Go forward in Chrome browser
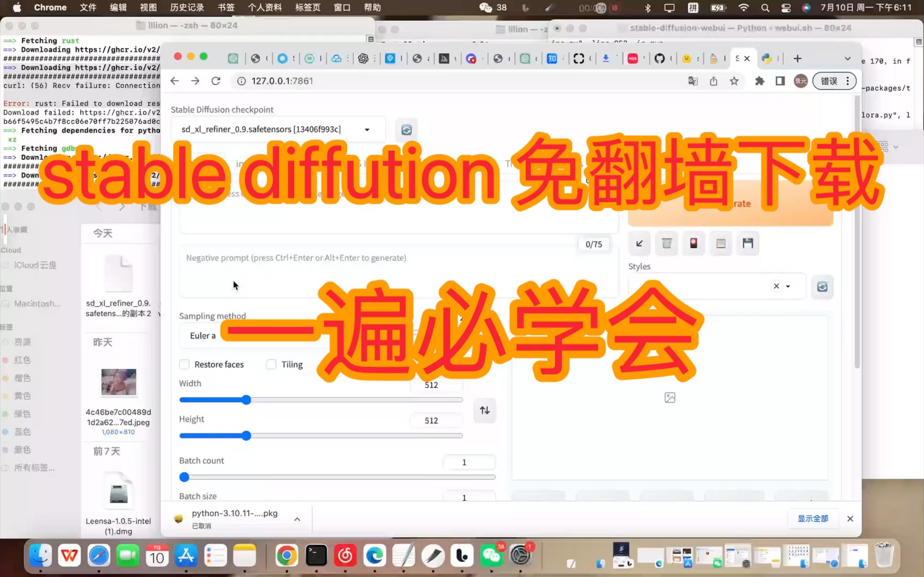Viewport: 924px width, 577px height. point(195,81)
